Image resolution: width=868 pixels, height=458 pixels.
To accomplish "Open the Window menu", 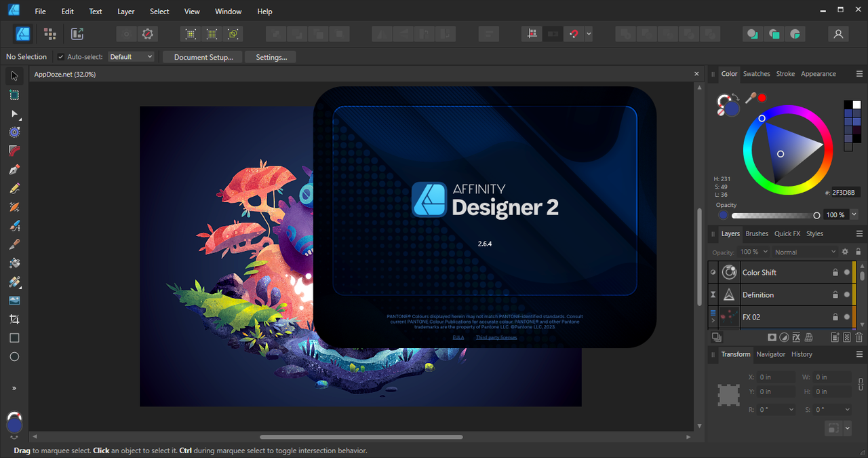I will 228,12.
